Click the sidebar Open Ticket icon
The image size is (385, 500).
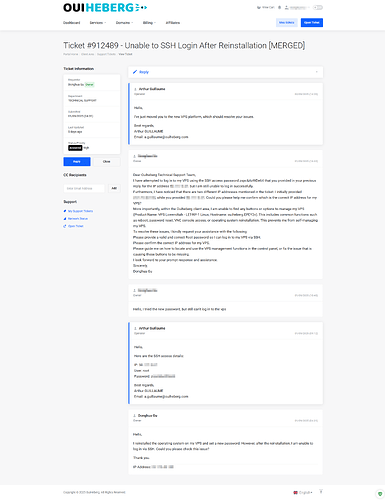click(65, 226)
